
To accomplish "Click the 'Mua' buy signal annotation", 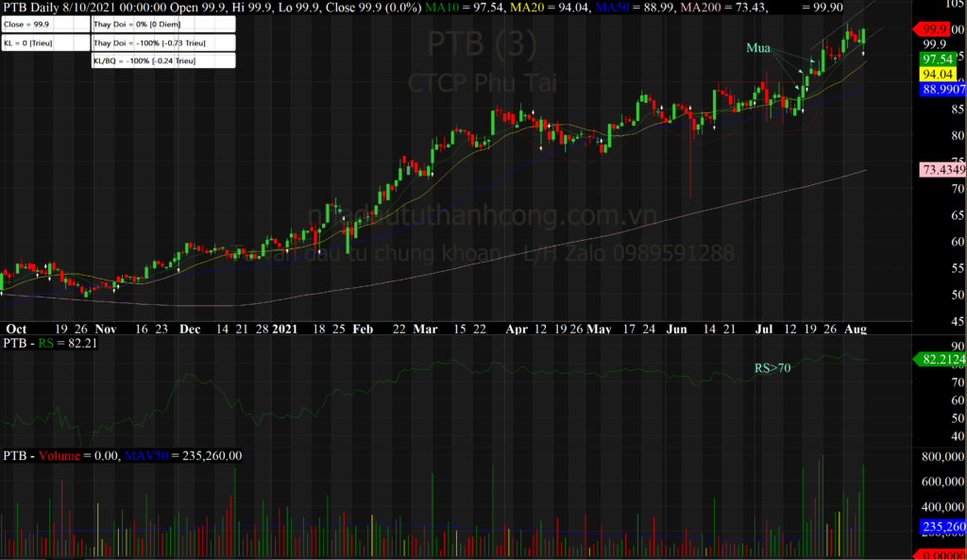I will pyautogui.click(x=758, y=47).
